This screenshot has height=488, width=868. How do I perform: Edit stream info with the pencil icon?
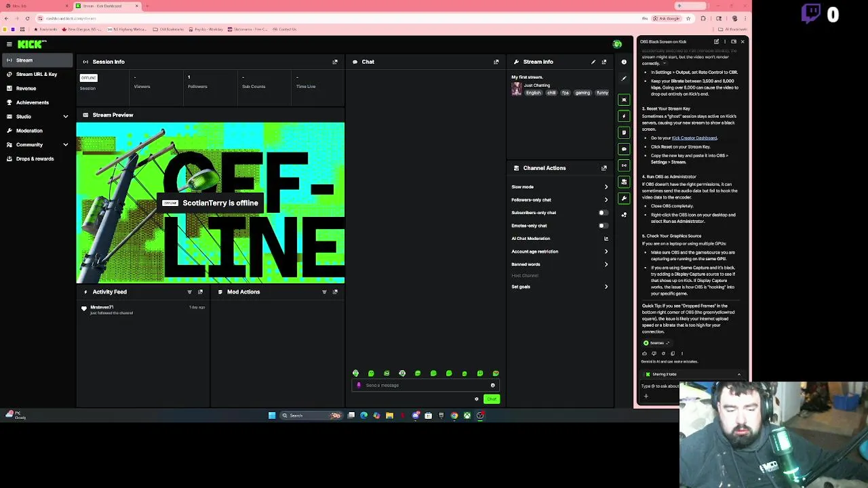point(593,62)
